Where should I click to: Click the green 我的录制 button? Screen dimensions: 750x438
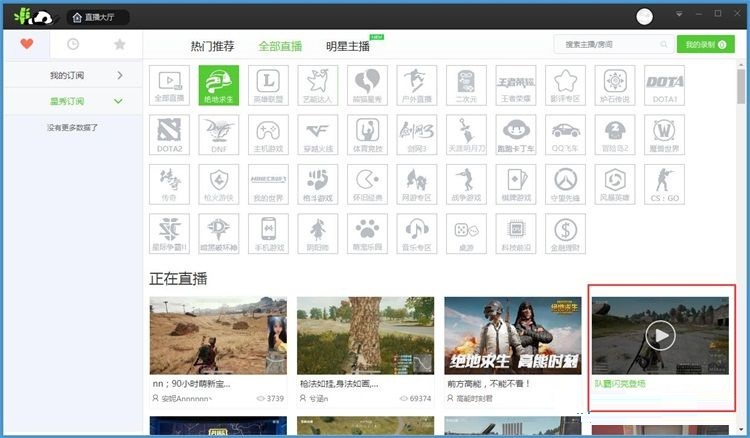click(704, 45)
